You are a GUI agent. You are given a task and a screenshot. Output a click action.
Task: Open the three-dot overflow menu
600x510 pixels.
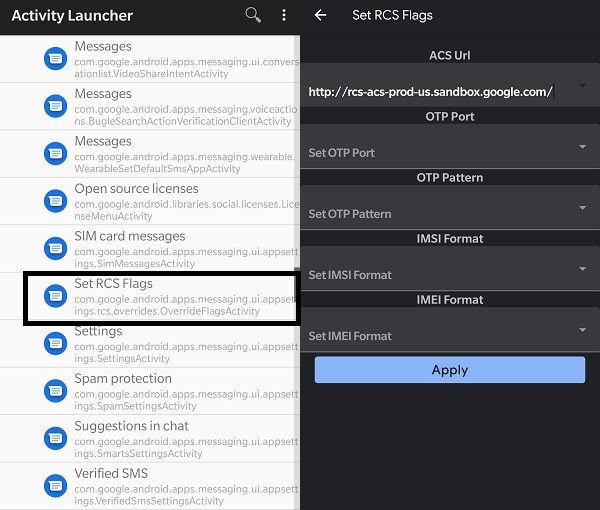[x=284, y=15]
